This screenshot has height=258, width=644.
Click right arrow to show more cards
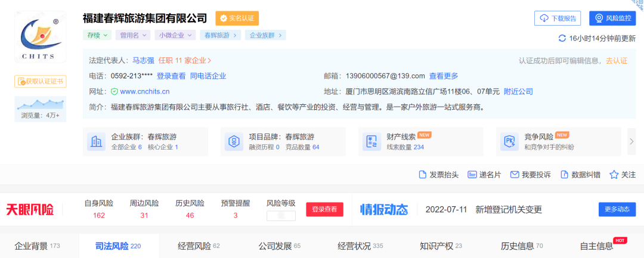(x=631, y=141)
